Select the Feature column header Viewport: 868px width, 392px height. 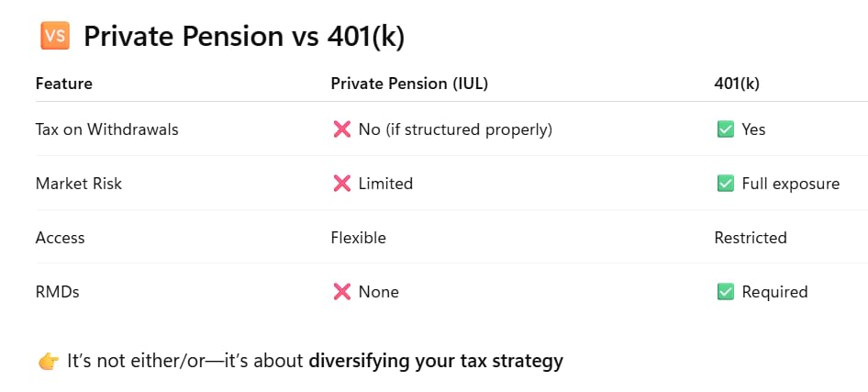[x=63, y=84]
